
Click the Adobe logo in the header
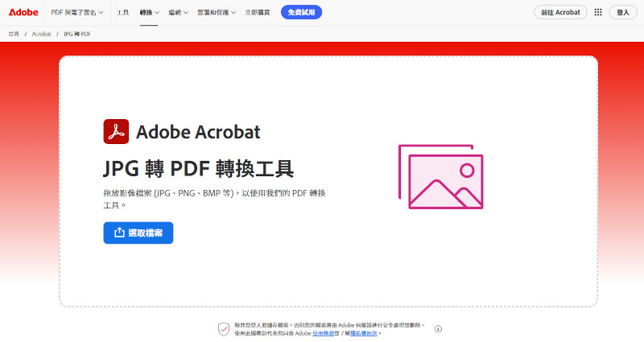click(23, 12)
